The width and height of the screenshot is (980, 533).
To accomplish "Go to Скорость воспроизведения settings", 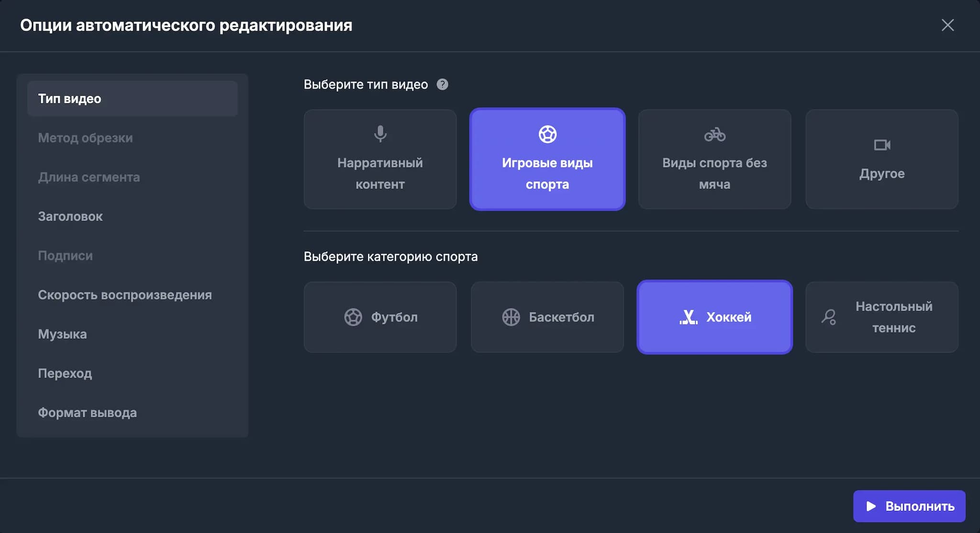I will [124, 295].
